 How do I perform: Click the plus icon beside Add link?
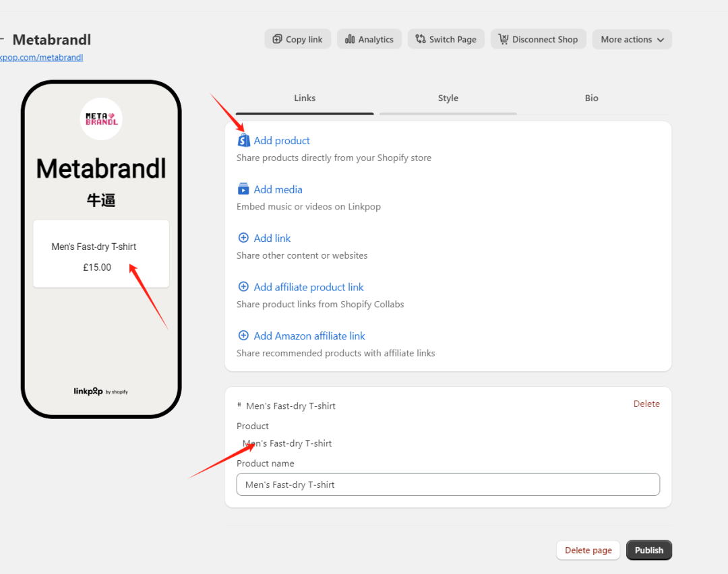243,238
